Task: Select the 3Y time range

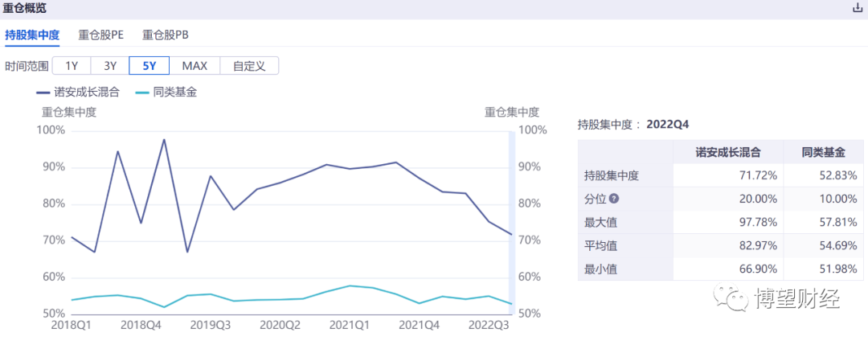Action: pyautogui.click(x=110, y=66)
